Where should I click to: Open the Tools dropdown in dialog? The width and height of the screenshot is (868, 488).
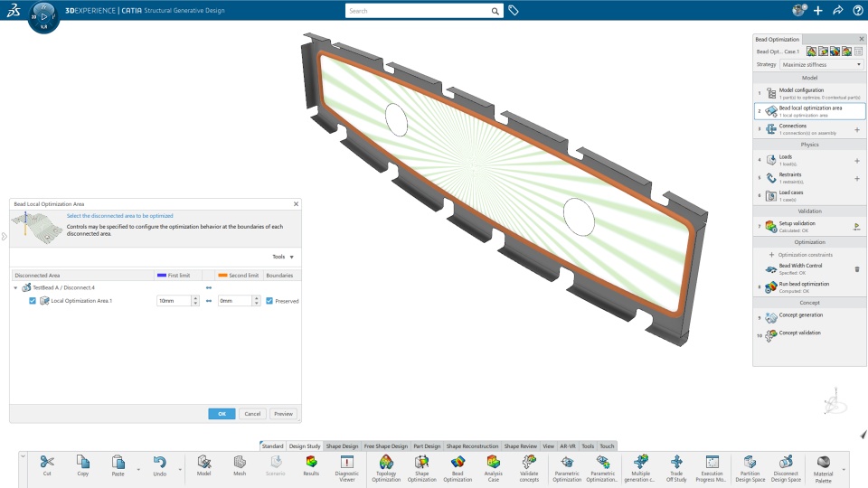(x=283, y=257)
